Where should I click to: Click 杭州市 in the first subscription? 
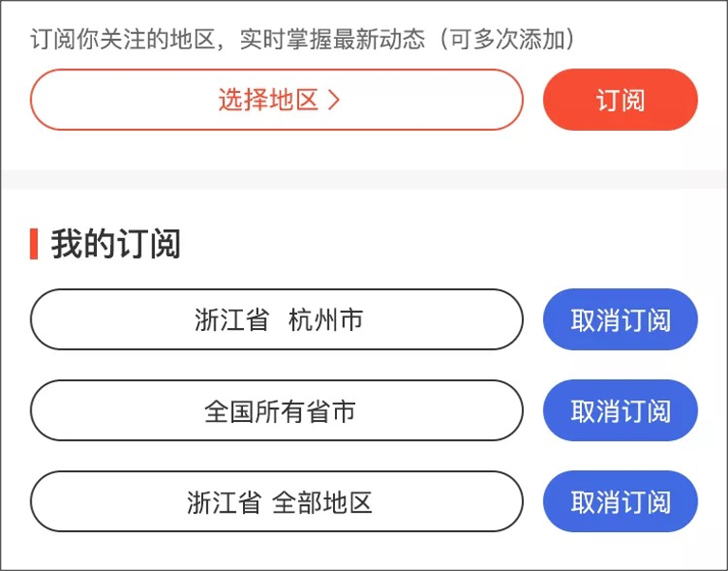click(326, 320)
